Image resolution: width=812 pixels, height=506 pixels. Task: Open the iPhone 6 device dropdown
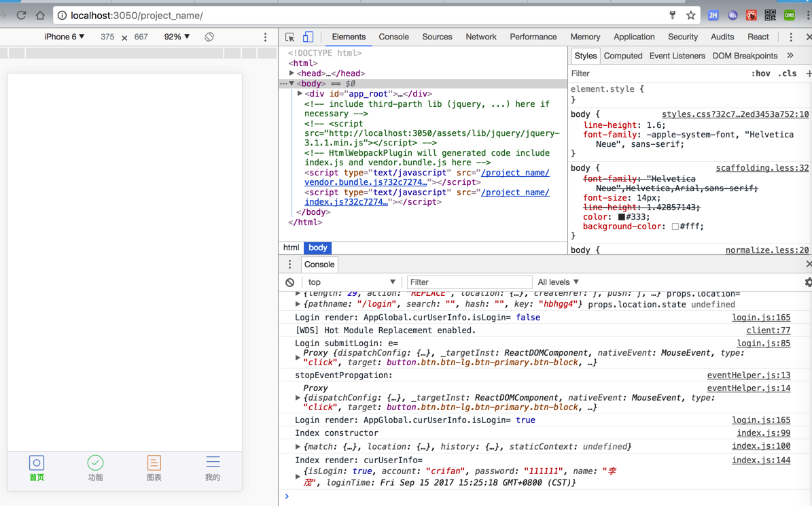pos(64,37)
